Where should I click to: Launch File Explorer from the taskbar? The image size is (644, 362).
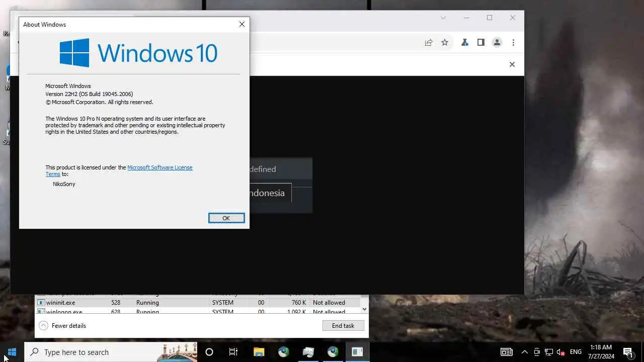pyautogui.click(x=259, y=352)
